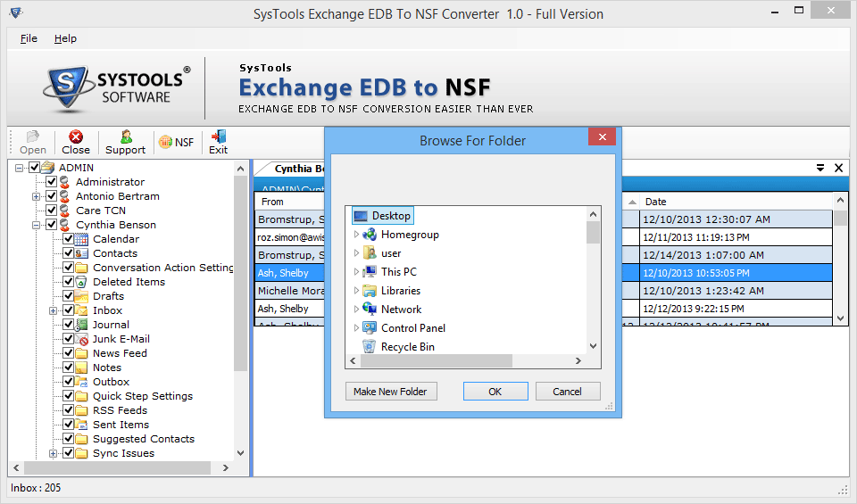The height and width of the screenshot is (504, 857).
Task: Select the Homegroup icon in the folder dialog
Action: (x=370, y=235)
